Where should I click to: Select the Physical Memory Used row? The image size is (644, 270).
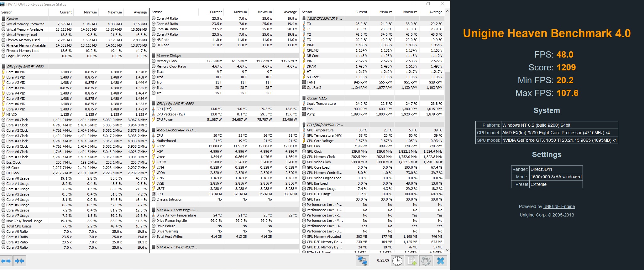74,40
